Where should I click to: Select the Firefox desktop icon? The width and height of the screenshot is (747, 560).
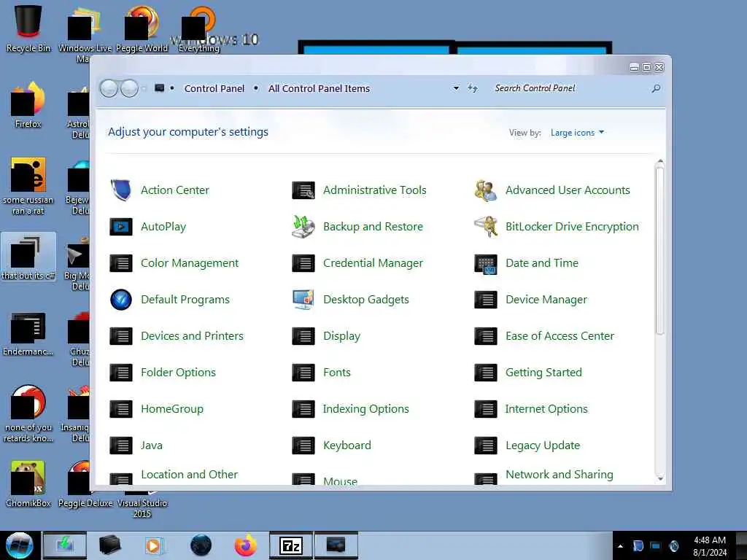click(28, 105)
